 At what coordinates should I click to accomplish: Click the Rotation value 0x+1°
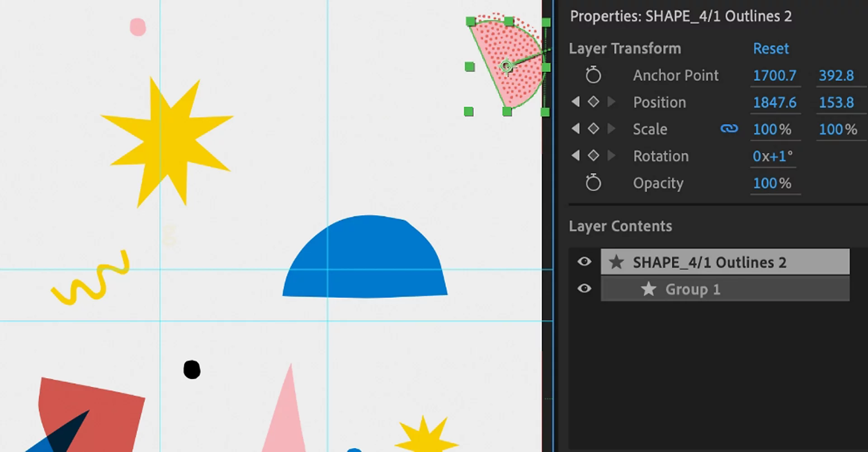[772, 157]
